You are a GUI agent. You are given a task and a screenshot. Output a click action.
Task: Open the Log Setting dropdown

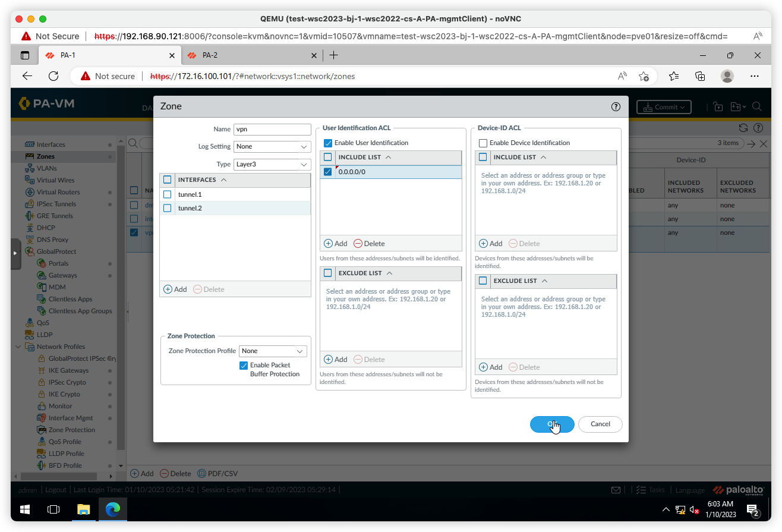point(272,146)
